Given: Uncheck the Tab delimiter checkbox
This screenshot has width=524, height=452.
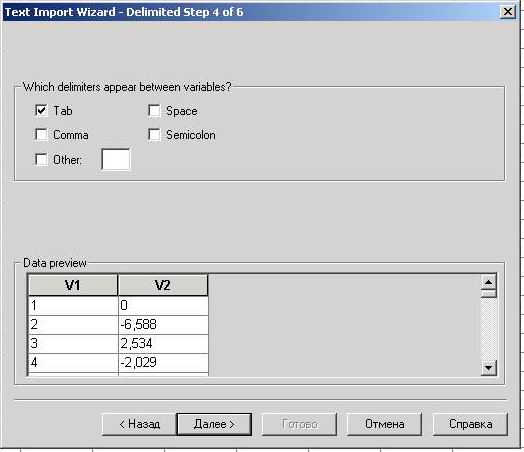Looking at the screenshot, I should click(x=41, y=110).
